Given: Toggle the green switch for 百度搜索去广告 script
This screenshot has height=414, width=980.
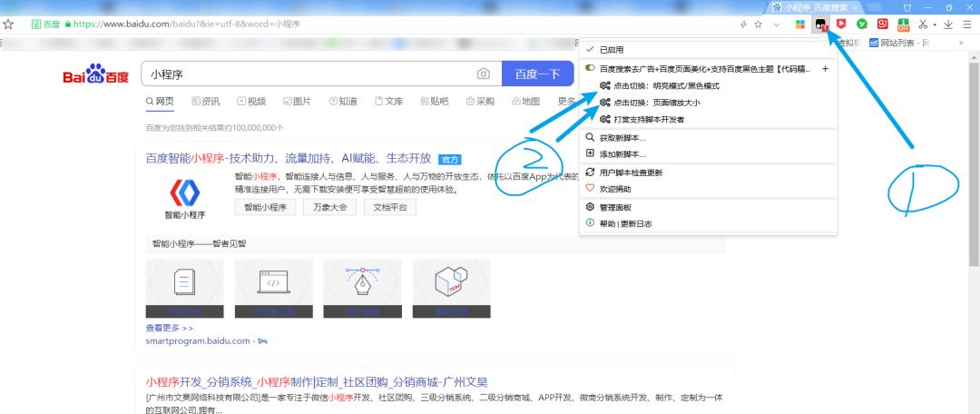Looking at the screenshot, I should 590,69.
